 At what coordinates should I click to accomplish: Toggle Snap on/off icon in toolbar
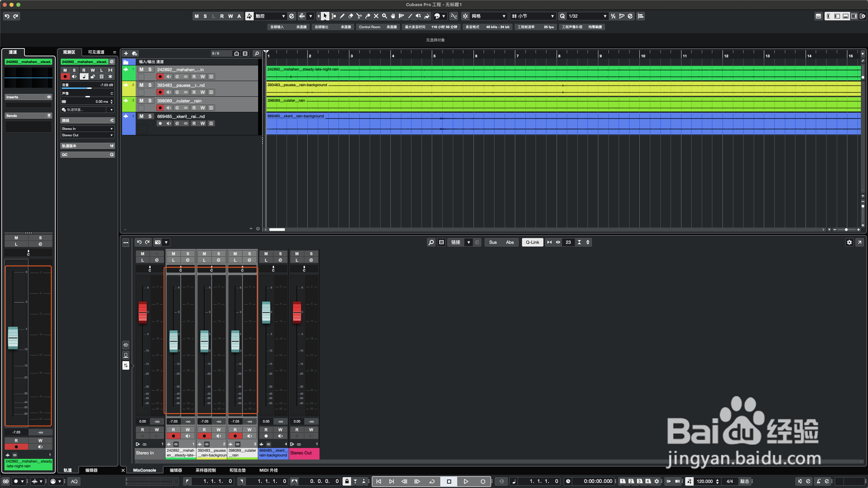point(465,16)
